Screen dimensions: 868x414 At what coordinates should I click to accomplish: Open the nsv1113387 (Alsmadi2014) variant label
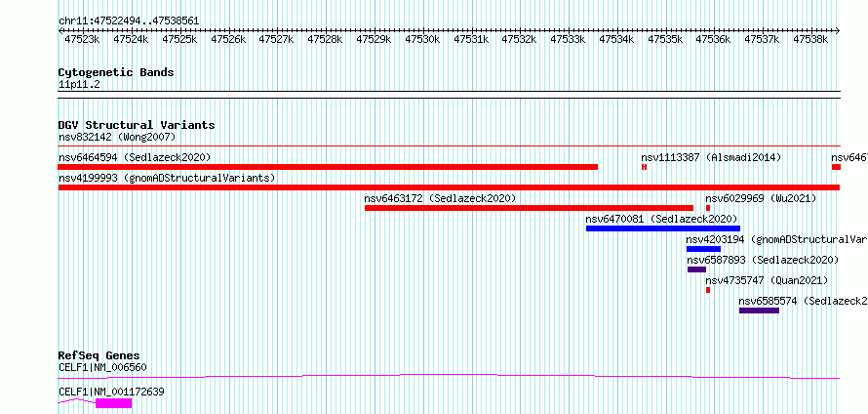pos(711,157)
